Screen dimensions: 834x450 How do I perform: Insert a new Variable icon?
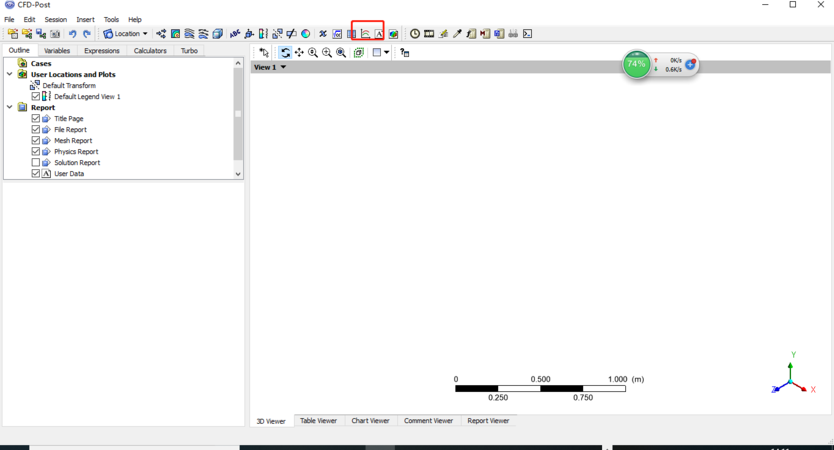tap(323, 34)
